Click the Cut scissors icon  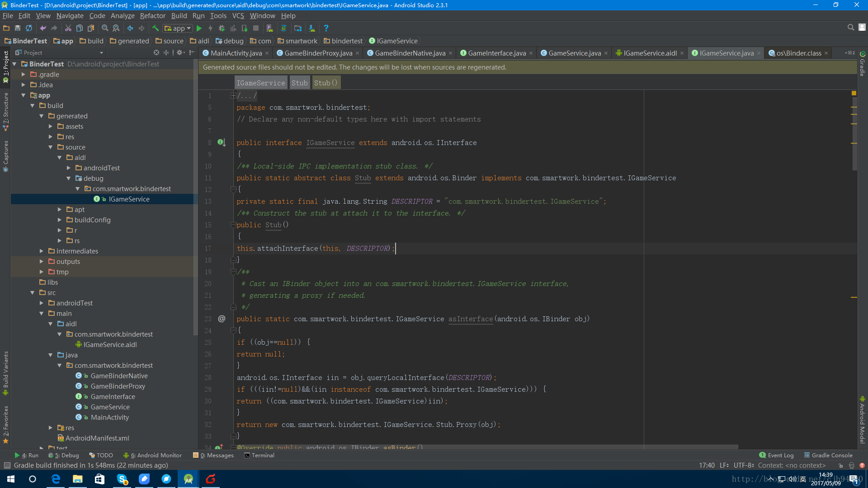pos(68,28)
